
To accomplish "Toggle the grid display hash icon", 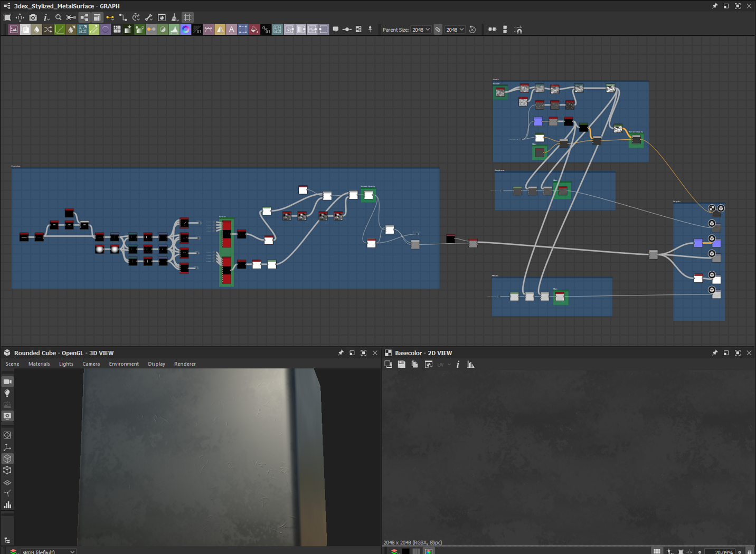I will [x=188, y=17].
